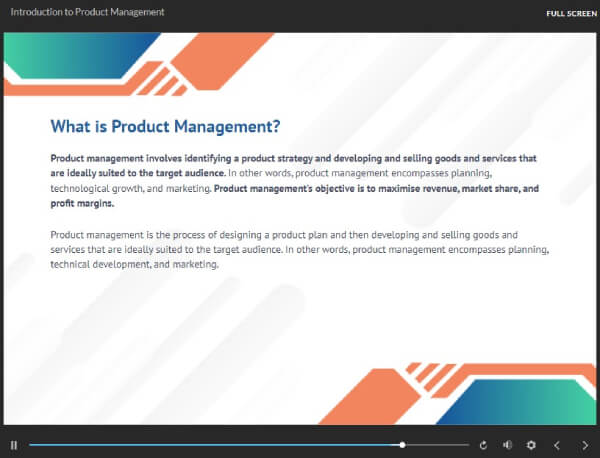Click the "Introduction to Product Management" title
600x458 pixels.
point(87,12)
